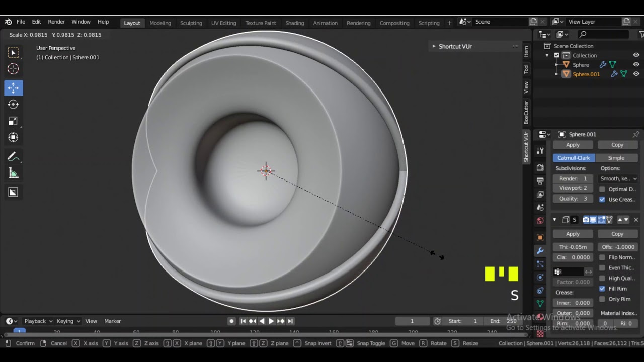Open the Playback dropdown in timeline

[38, 321]
